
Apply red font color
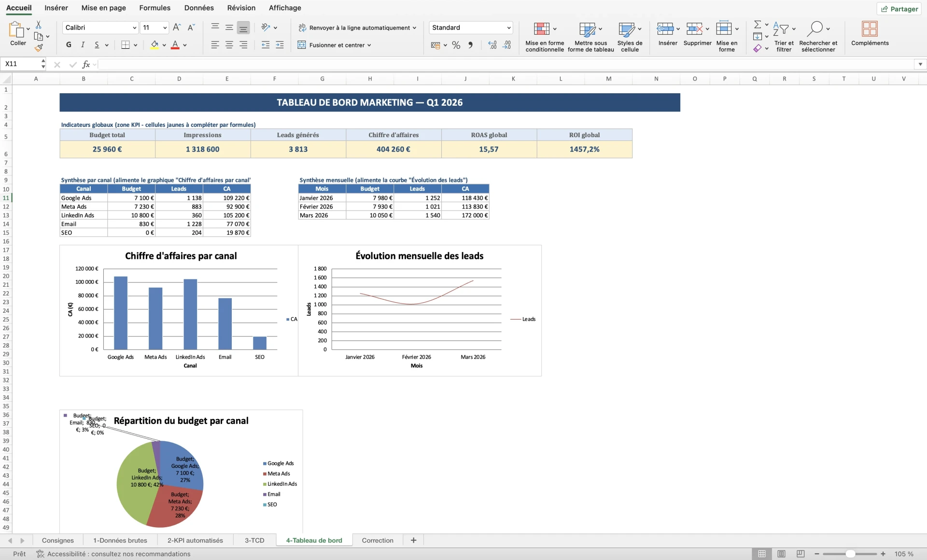click(175, 45)
